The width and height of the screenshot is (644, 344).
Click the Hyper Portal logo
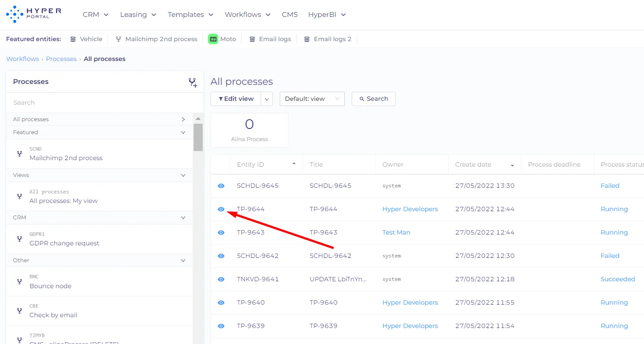(34, 14)
